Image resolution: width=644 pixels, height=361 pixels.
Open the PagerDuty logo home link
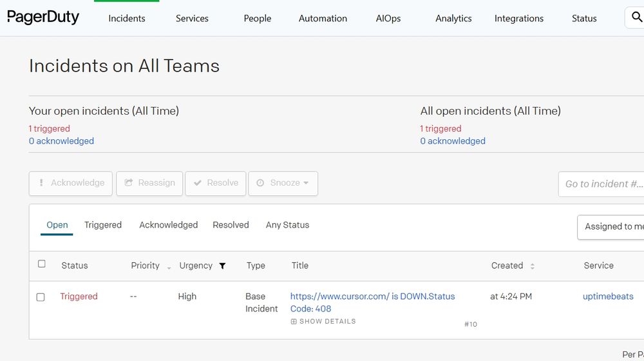pos(43,17)
